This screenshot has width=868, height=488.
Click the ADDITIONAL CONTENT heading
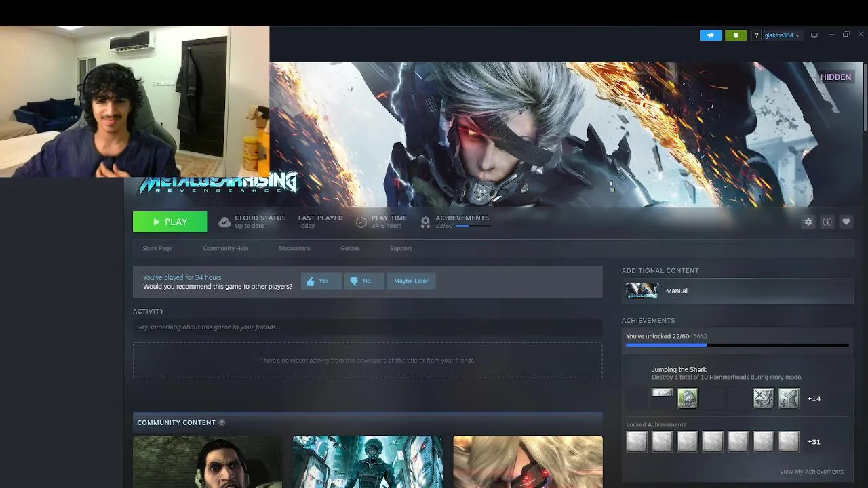[x=660, y=270]
